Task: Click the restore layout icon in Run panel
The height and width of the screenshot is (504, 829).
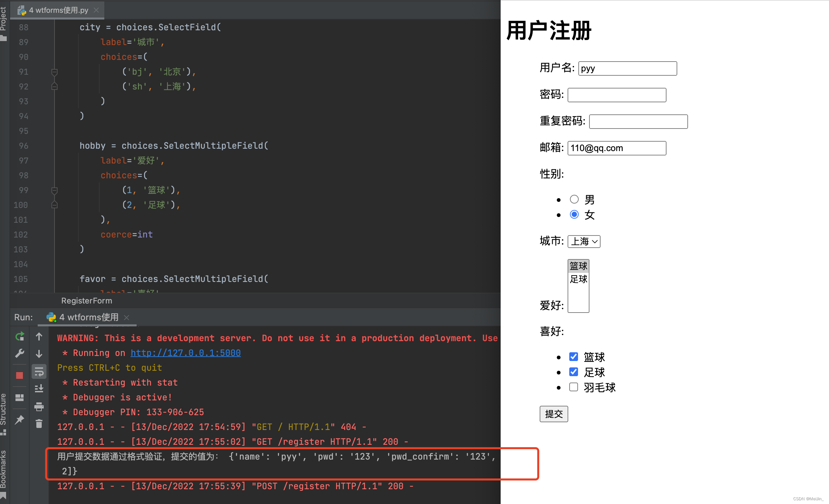Action: [x=20, y=398]
